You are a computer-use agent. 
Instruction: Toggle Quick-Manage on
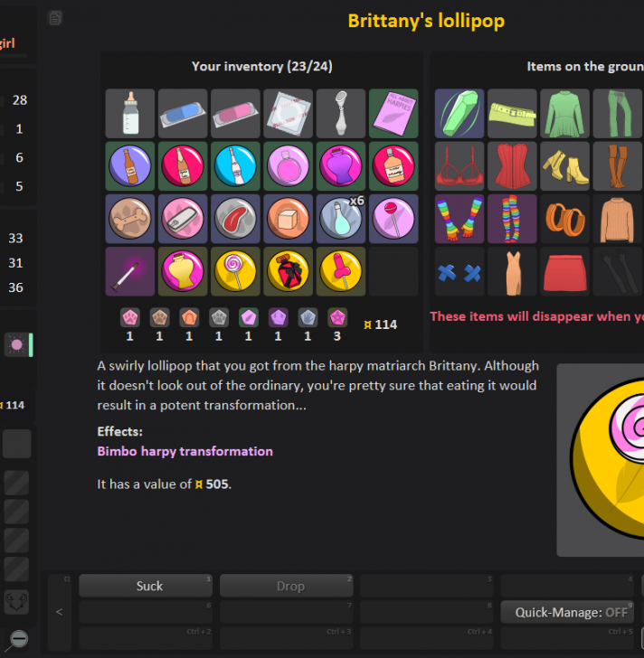coord(571,612)
